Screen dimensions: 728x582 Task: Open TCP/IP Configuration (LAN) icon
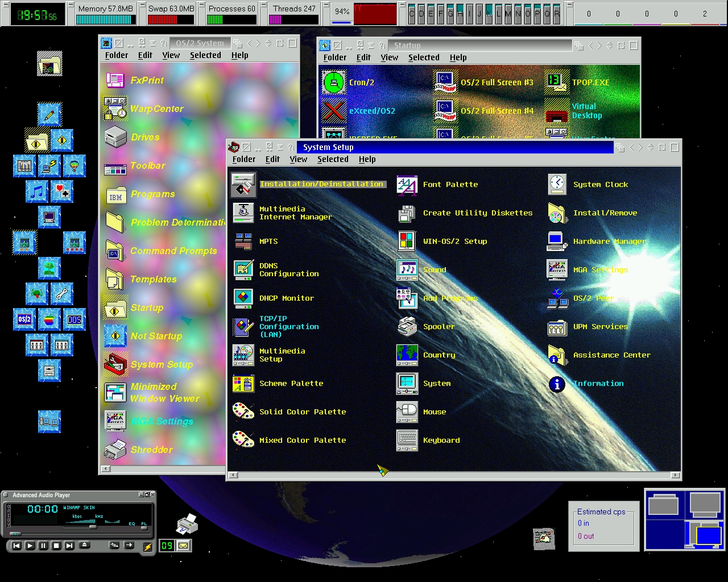pos(243,326)
